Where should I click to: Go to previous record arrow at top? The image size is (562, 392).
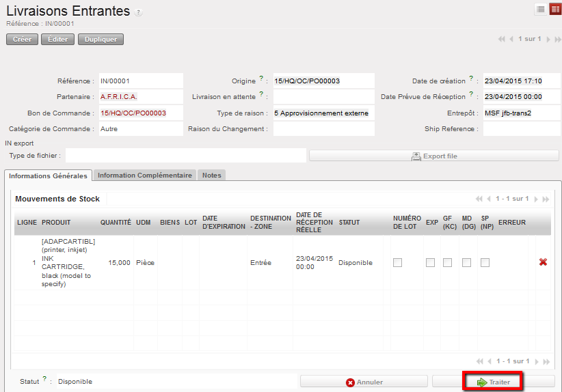click(x=511, y=39)
